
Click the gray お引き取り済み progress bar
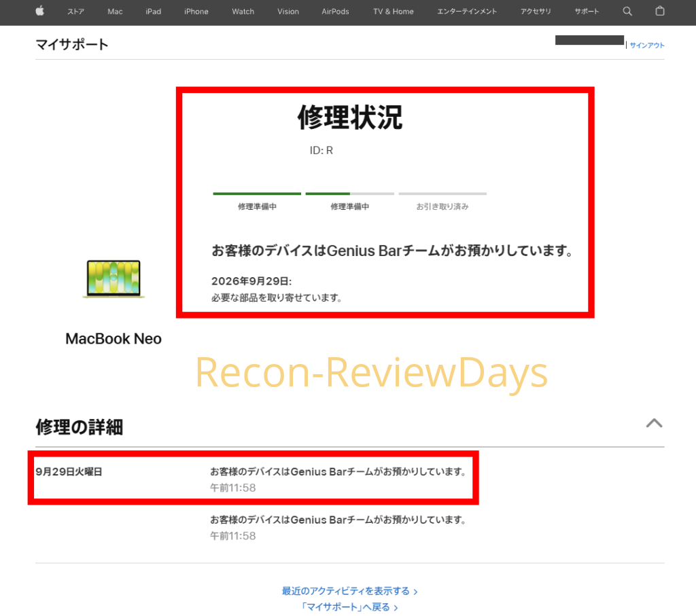(442, 194)
